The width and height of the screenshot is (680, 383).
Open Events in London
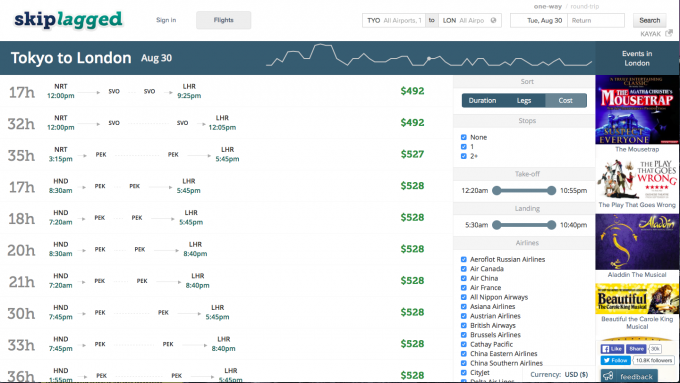point(637,58)
